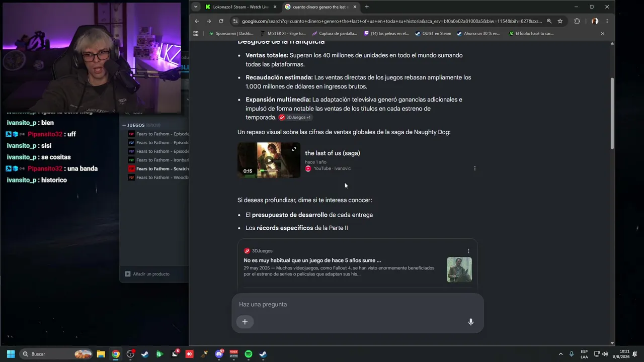Click 'Añadir un producto' in Steam
Viewport: 644px width, 362px height.
pyautogui.click(x=147, y=274)
